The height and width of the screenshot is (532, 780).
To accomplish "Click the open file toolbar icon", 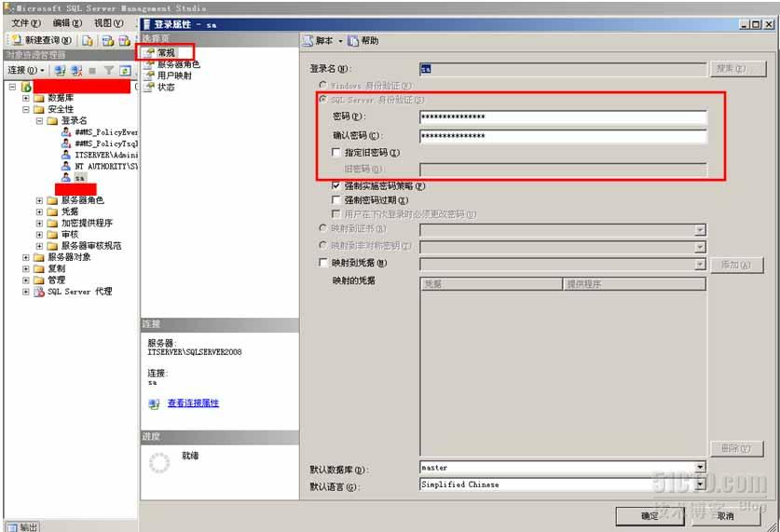I will pos(88,40).
